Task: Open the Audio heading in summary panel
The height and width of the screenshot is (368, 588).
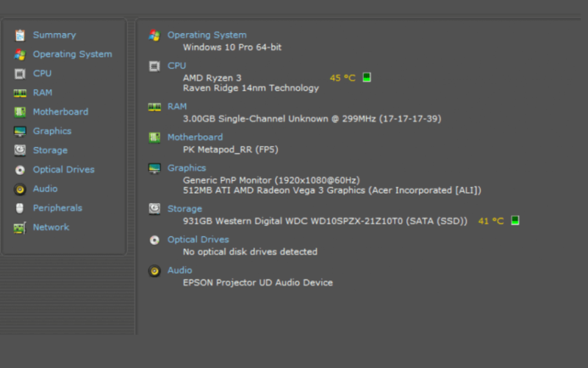Action: (x=179, y=270)
